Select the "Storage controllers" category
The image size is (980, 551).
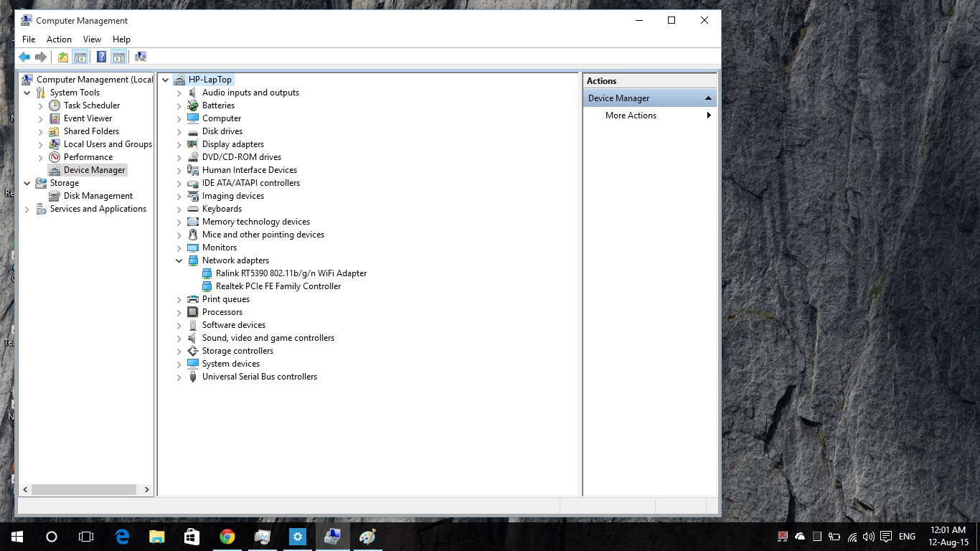pos(237,351)
